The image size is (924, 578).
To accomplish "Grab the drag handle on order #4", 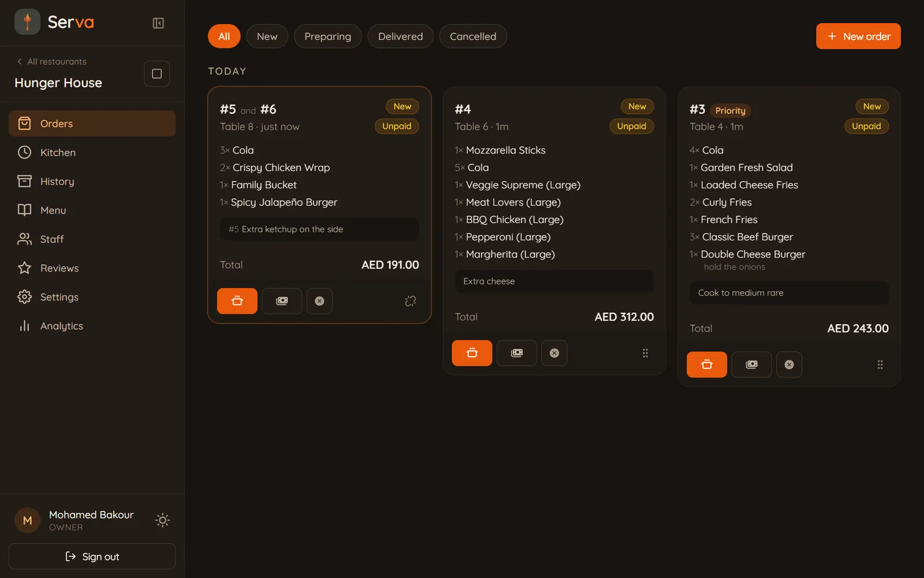I will point(645,353).
